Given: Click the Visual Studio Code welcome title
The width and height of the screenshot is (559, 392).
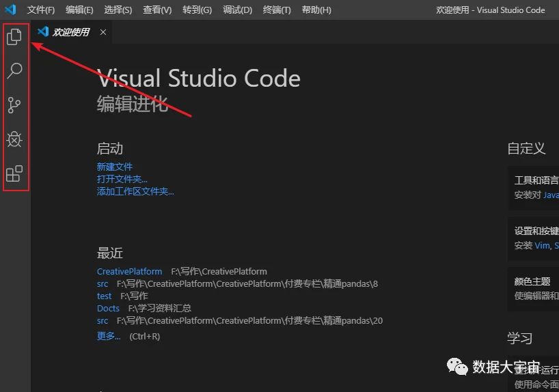Looking at the screenshot, I should point(199,78).
